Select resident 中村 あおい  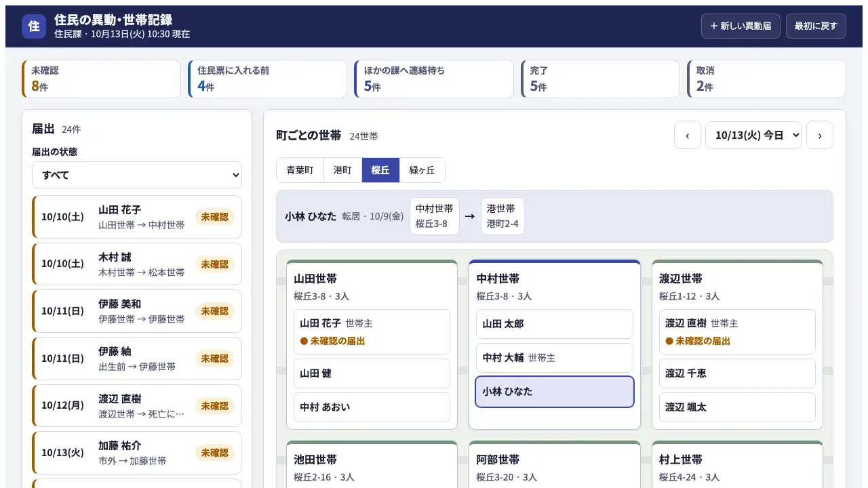pos(372,407)
